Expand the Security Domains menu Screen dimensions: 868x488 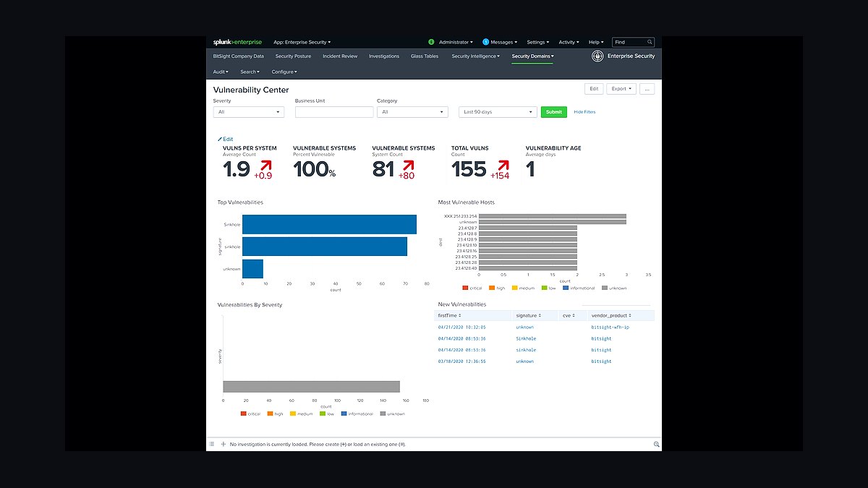tap(532, 56)
